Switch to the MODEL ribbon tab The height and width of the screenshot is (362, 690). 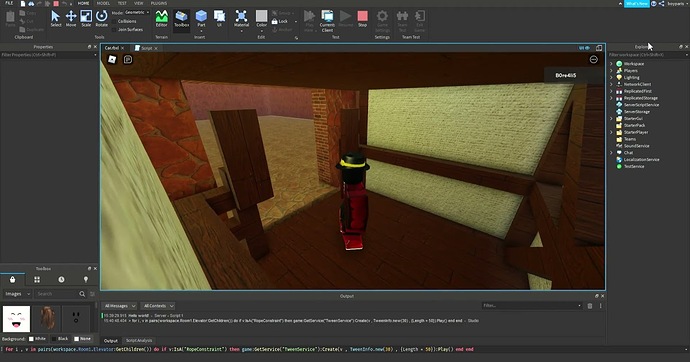[103, 3]
